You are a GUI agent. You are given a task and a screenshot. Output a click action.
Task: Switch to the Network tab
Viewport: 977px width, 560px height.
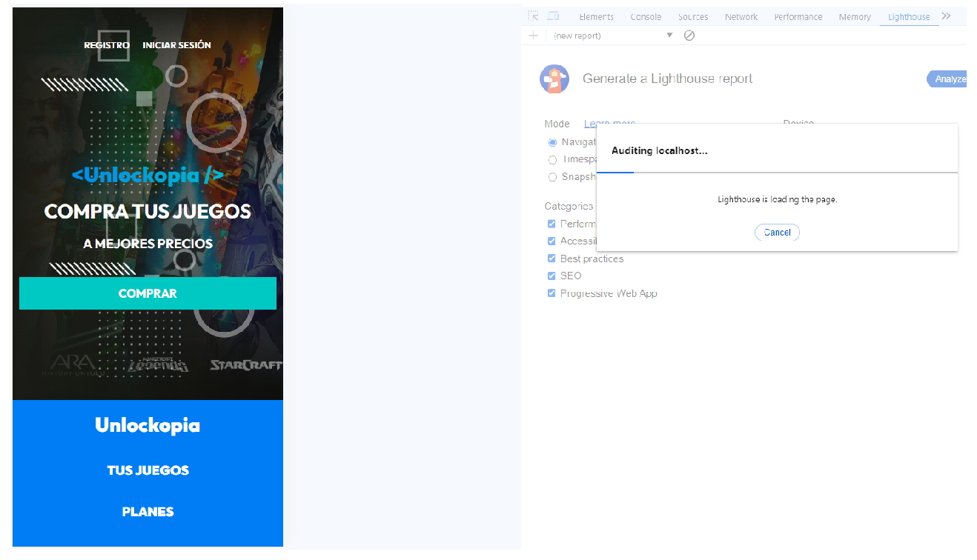[741, 17]
